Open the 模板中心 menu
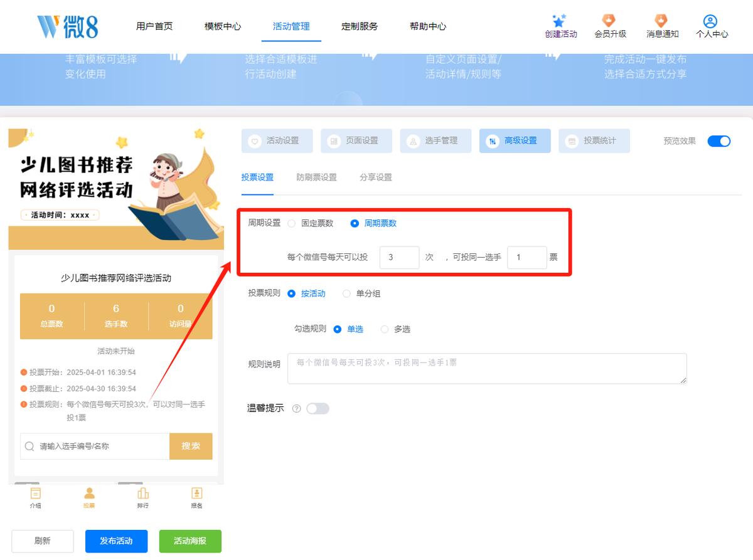This screenshot has width=753, height=560. 223,26
